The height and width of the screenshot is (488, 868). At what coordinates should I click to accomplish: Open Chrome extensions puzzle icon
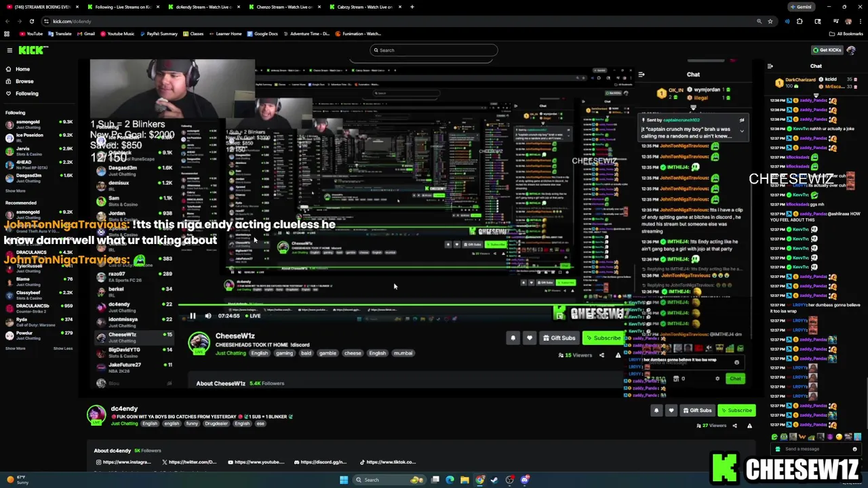tap(800, 21)
